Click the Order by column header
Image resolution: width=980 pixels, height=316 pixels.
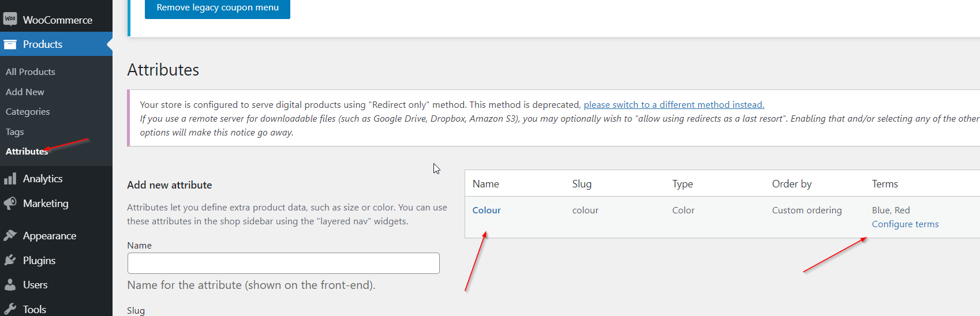tap(792, 184)
